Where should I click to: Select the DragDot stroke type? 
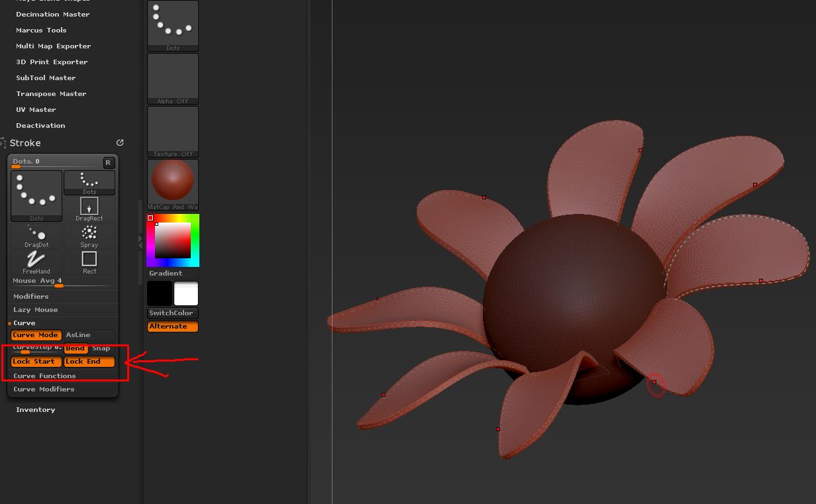[x=36, y=235]
